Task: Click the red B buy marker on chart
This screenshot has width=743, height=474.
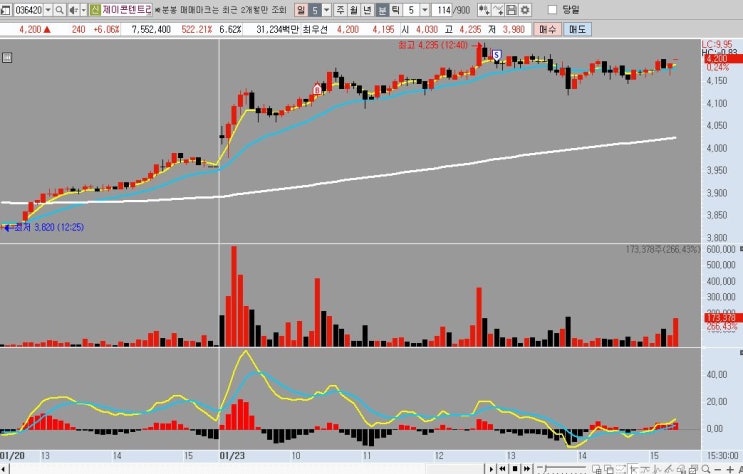Action: point(317,89)
